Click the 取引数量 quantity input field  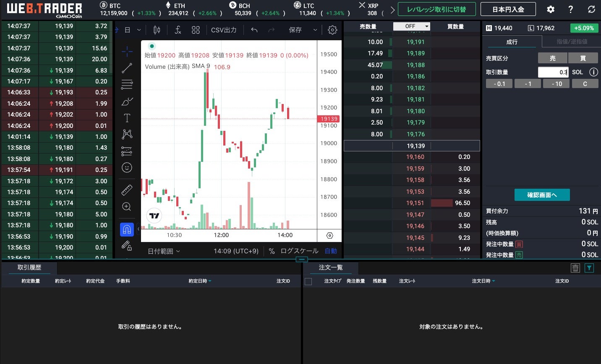click(x=553, y=72)
